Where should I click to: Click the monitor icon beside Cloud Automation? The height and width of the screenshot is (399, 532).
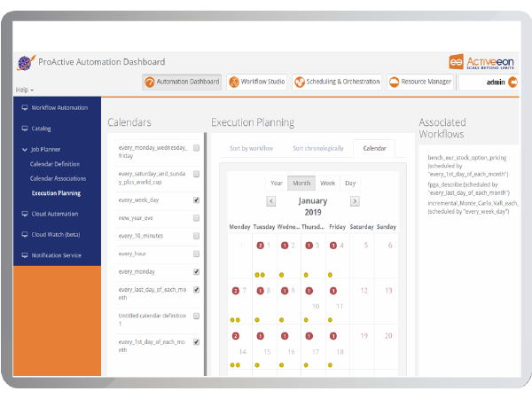pyautogui.click(x=25, y=214)
